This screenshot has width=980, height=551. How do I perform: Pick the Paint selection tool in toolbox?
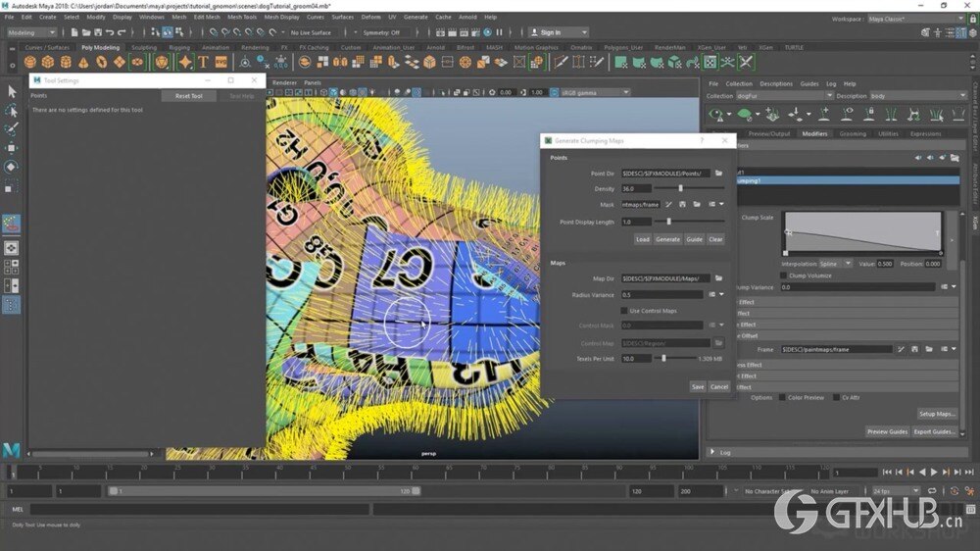pos(11,129)
